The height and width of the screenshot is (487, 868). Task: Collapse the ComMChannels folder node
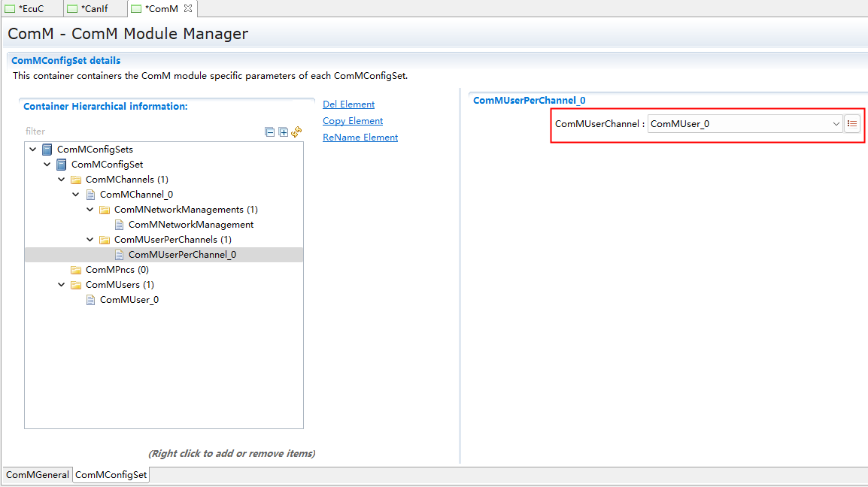pos(61,180)
